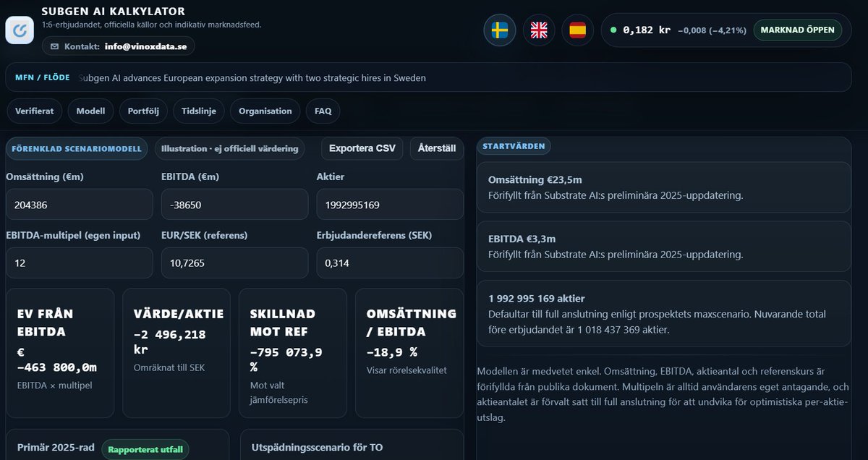The image size is (868, 460).
Task: Go to the Modell section
Action: click(90, 111)
